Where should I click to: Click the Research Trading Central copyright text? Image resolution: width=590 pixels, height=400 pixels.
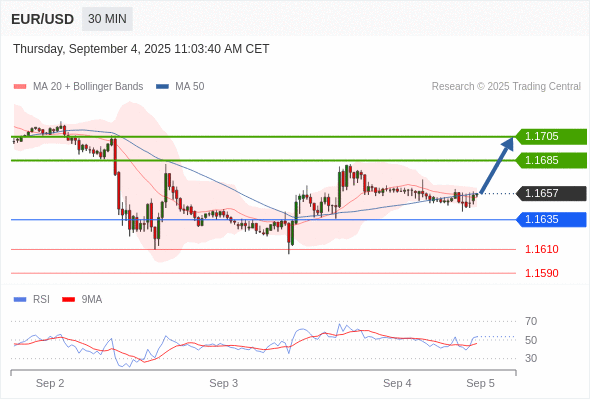click(x=506, y=87)
